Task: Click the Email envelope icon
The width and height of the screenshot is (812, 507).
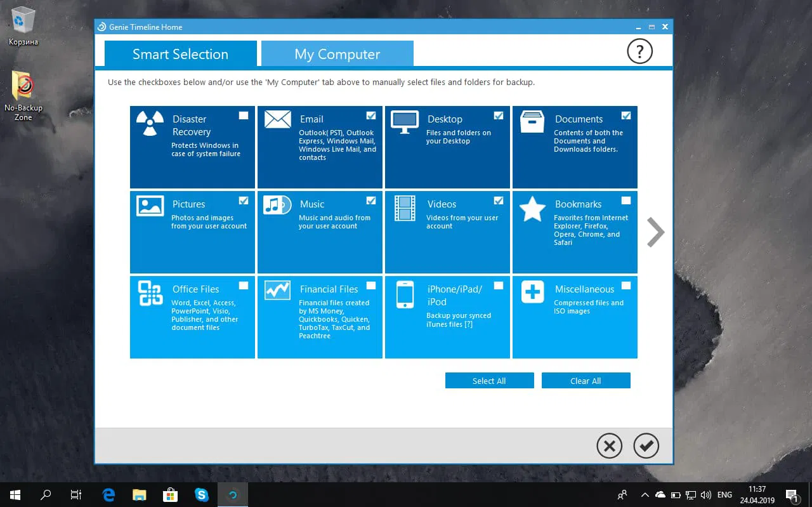Action: tap(277, 119)
